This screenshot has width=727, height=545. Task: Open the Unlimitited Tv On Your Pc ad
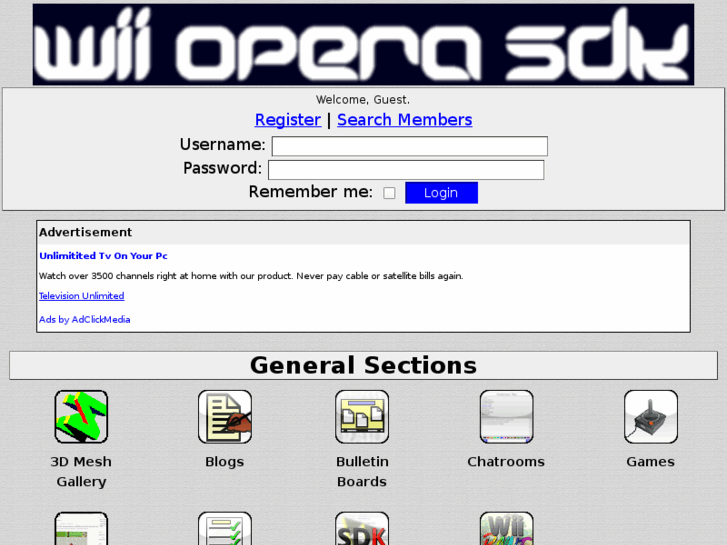(x=103, y=256)
